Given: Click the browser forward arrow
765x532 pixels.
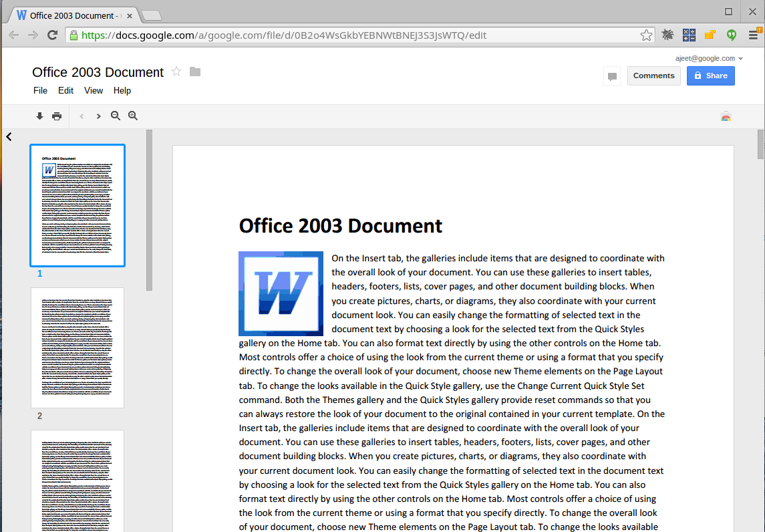Looking at the screenshot, I should [x=33, y=35].
